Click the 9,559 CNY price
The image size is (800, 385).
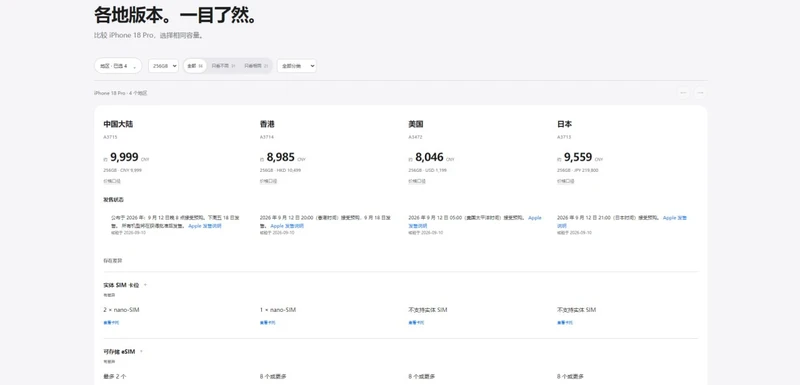[x=580, y=157]
